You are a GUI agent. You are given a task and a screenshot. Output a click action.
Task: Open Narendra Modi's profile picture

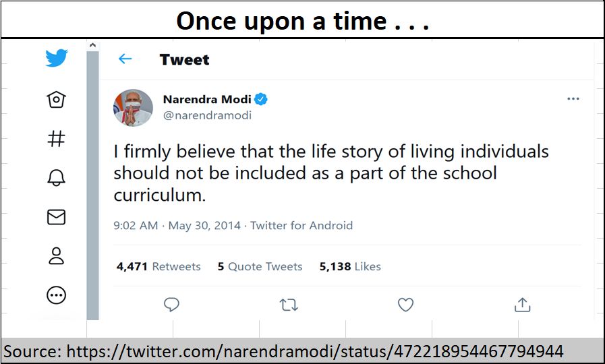(x=133, y=108)
